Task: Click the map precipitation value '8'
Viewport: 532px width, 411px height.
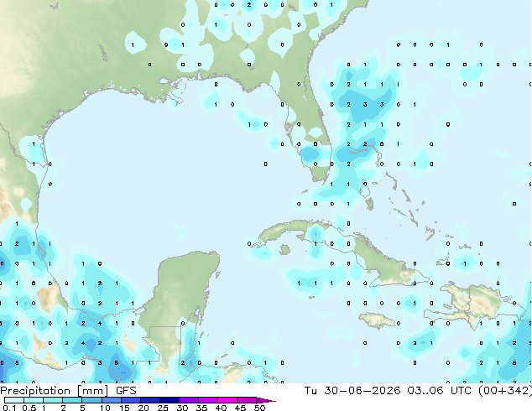Action: (117, 363)
